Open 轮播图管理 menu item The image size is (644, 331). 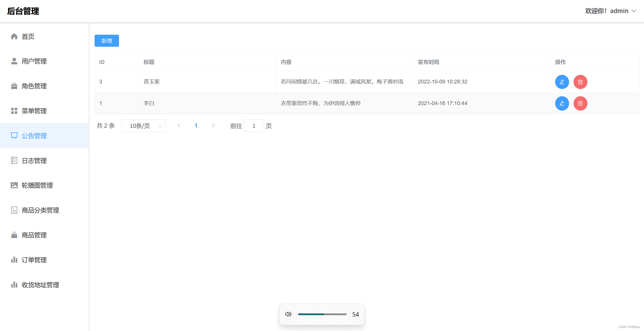(x=44, y=185)
